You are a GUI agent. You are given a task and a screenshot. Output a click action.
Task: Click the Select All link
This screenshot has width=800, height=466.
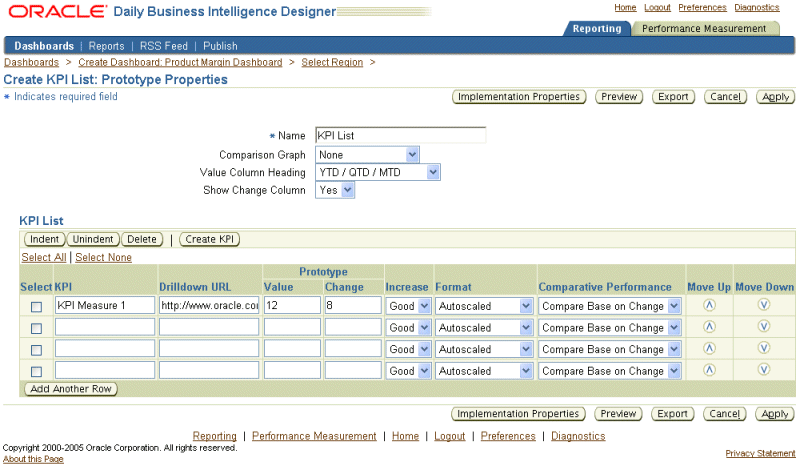click(x=44, y=257)
